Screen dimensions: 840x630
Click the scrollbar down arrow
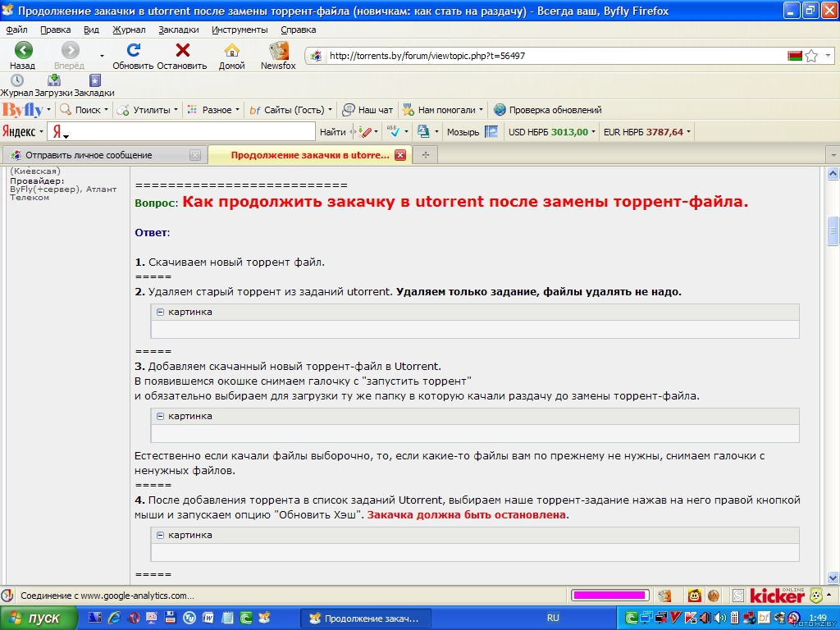833,577
